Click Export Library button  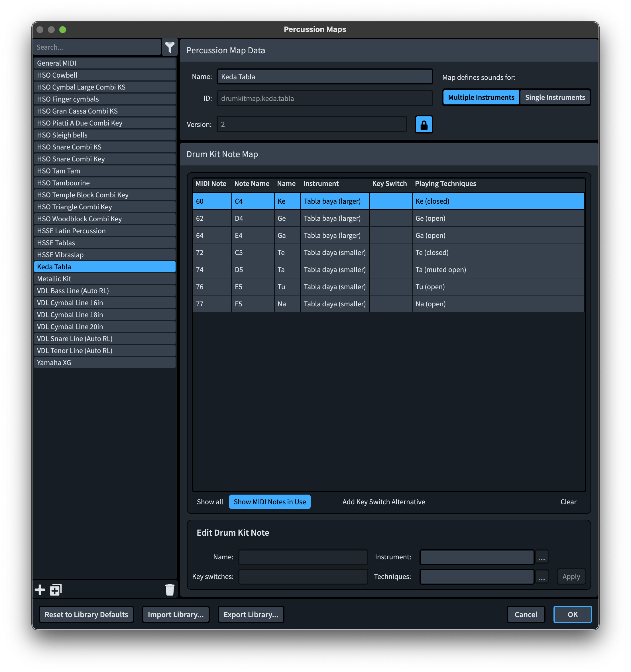coord(251,614)
